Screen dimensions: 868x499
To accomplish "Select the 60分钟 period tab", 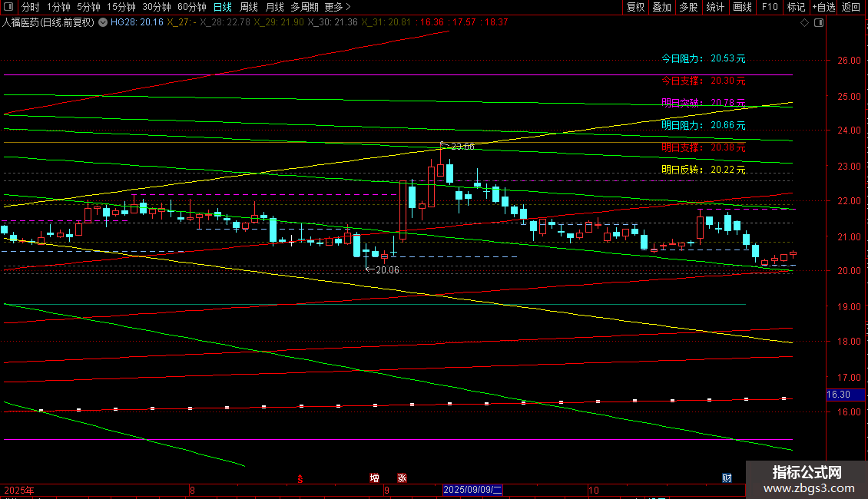I will [x=191, y=7].
